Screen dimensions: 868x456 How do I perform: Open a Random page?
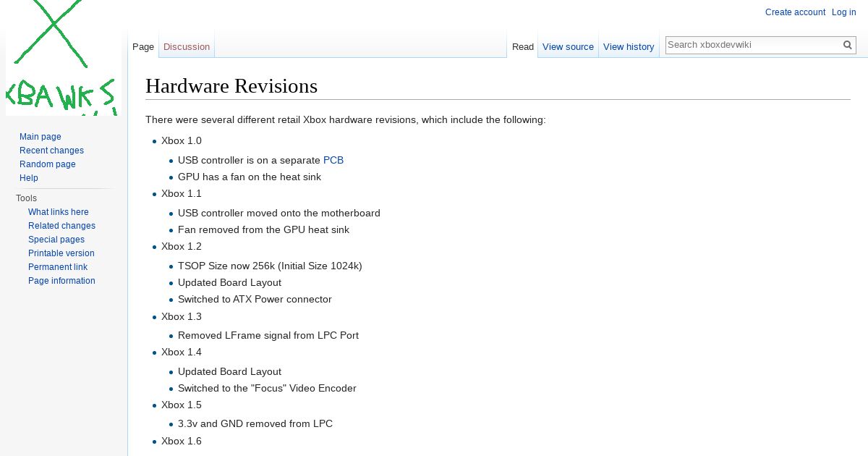pos(48,164)
